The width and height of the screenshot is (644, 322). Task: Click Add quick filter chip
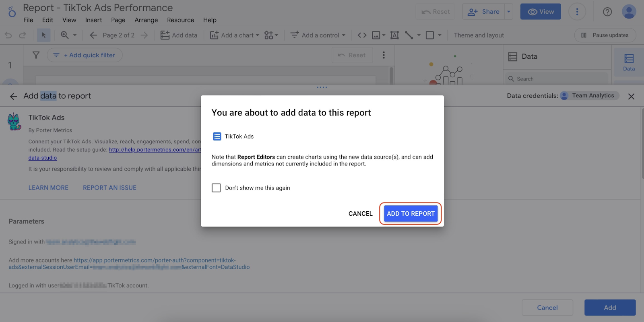coord(85,55)
